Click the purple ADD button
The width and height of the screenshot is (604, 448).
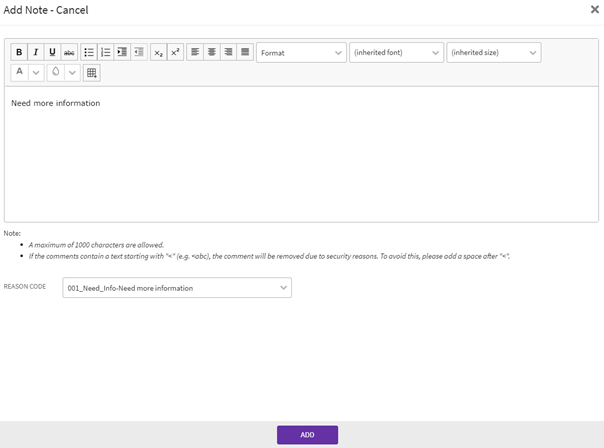(307, 435)
